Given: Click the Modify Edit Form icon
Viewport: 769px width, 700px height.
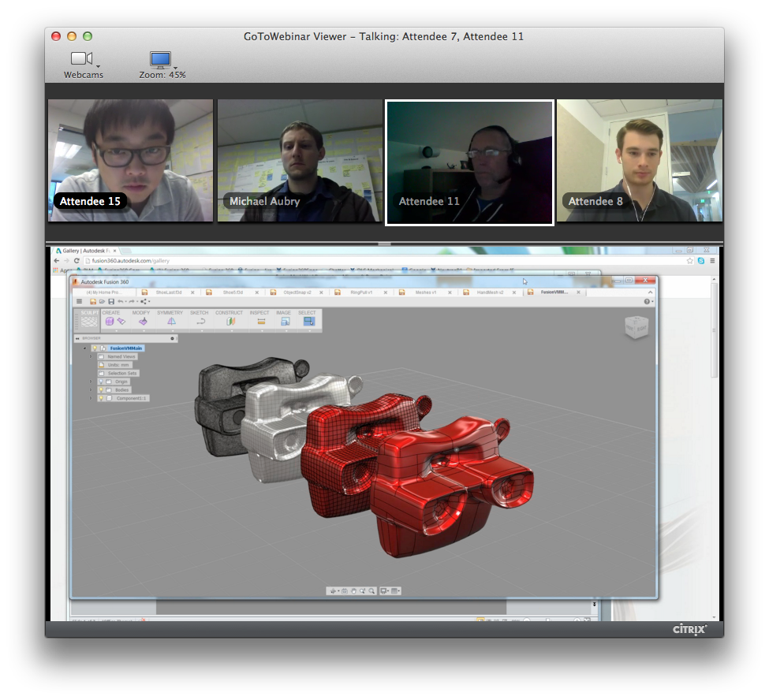Looking at the screenshot, I should pyautogui.click(x=143, y=322).
